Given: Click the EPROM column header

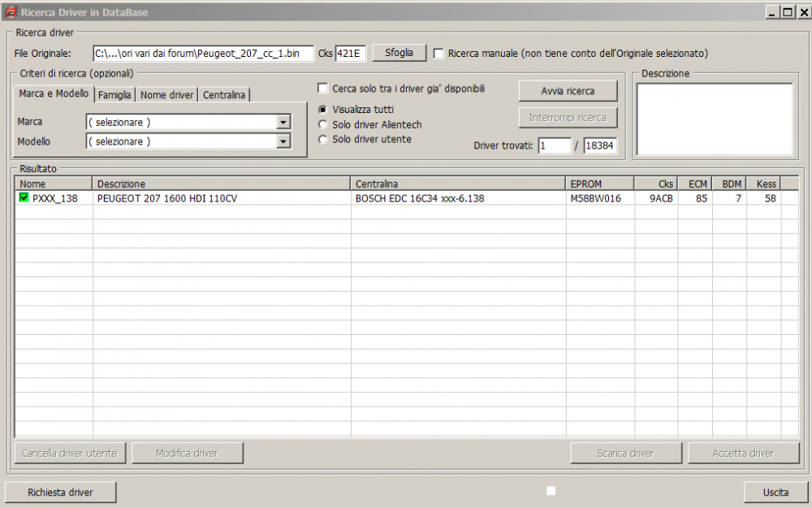Looking at the screenshot, I should (x=599, y=184).
